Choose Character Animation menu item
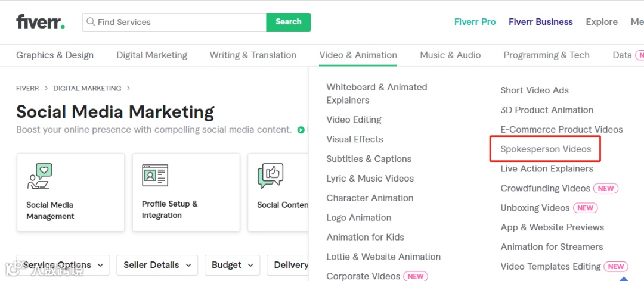 [x=370, y=198]
